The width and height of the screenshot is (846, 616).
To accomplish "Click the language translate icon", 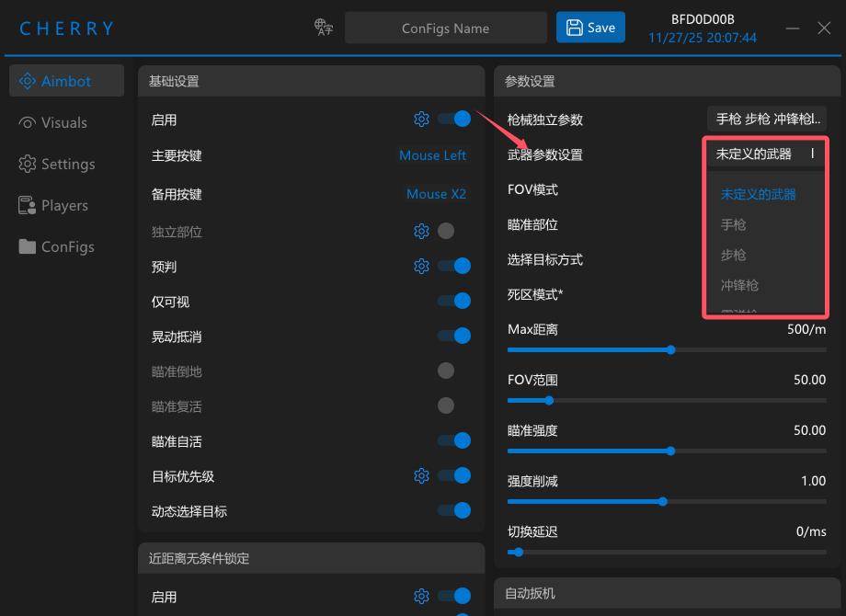I will pyautogui.click(x=324, y=27).
